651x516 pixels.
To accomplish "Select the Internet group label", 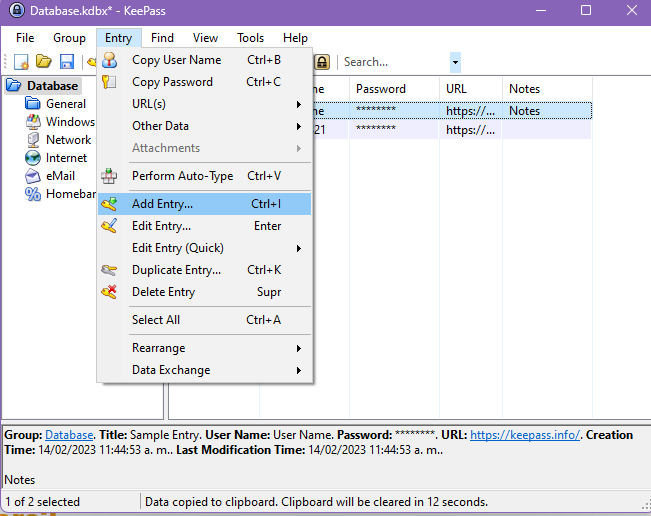I will tap(66, 158).
